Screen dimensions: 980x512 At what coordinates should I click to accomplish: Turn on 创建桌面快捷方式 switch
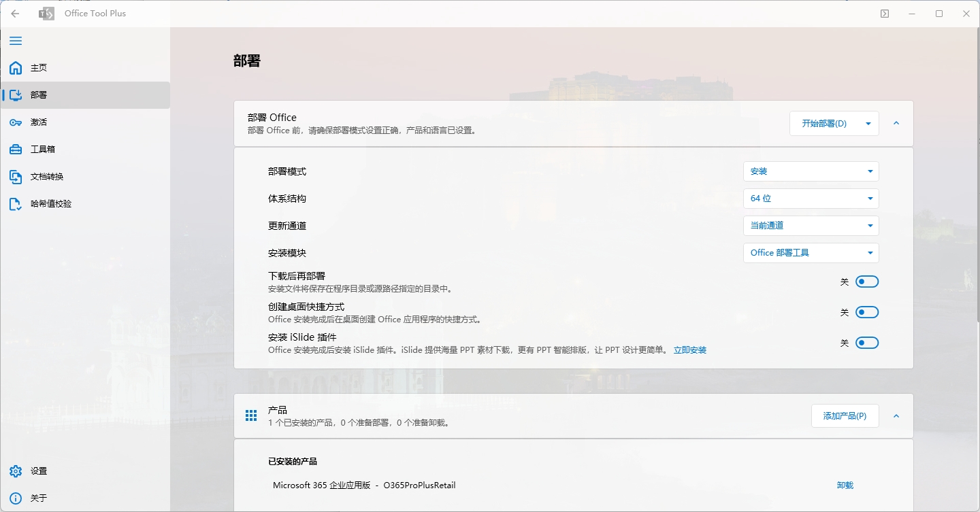pos(867,312)
